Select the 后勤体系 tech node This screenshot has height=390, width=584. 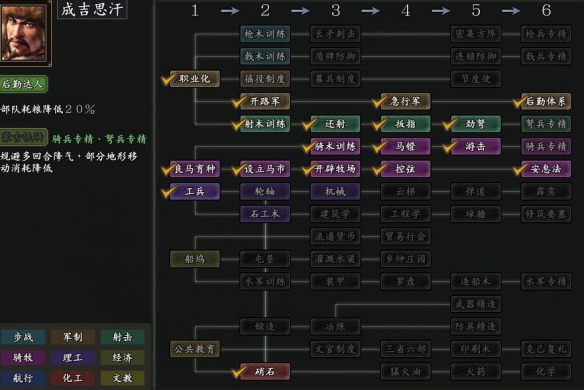pos(546,101)
